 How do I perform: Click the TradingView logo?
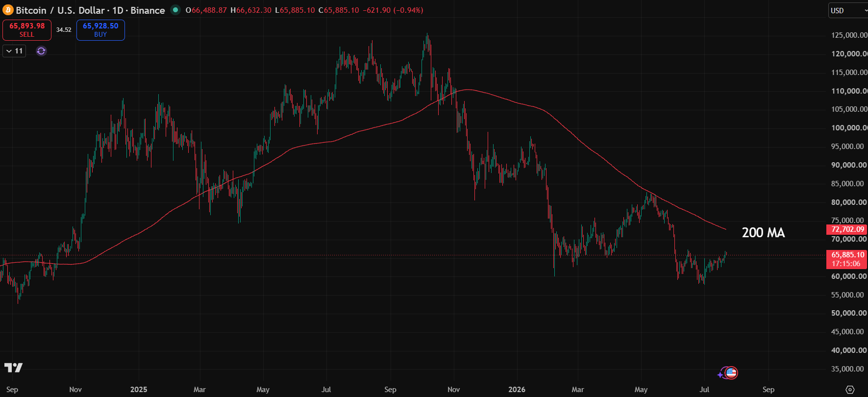point(13,368)
